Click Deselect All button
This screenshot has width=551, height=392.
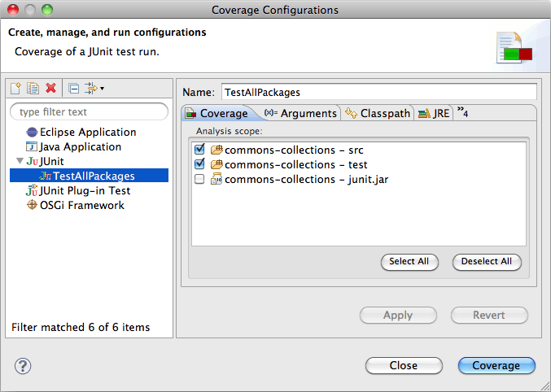coord(487,262)
